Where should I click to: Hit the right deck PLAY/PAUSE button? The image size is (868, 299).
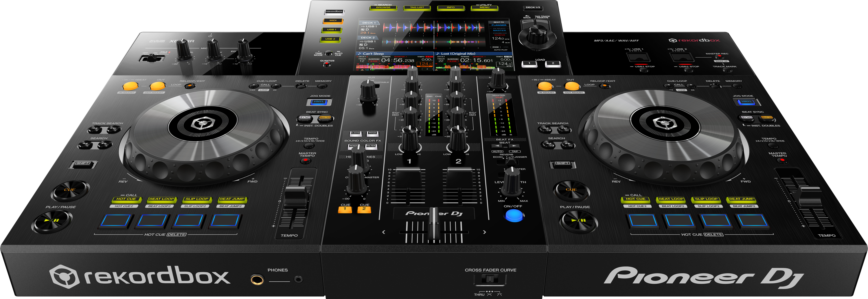point(578,221)
